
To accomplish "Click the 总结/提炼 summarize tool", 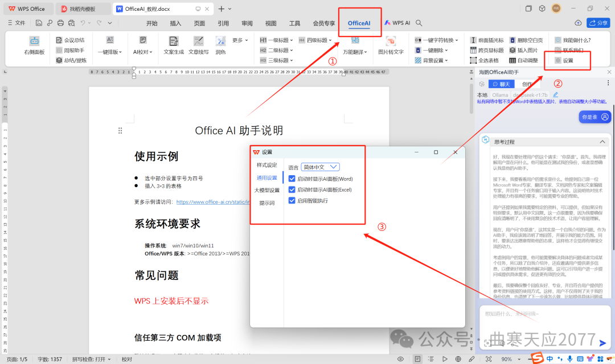I will pyautogui.click(x=71, y=60).
